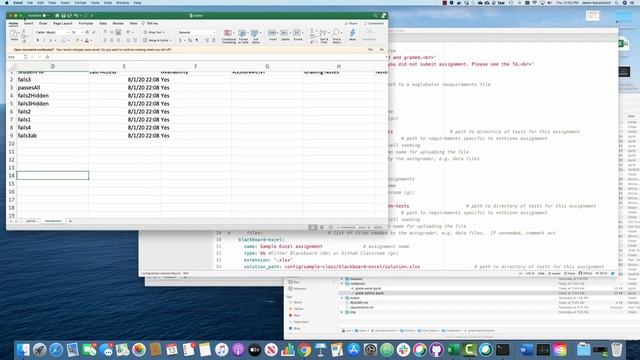
Task: Collapse the notebooks folder in Finder
Action: tap(342, 284)
